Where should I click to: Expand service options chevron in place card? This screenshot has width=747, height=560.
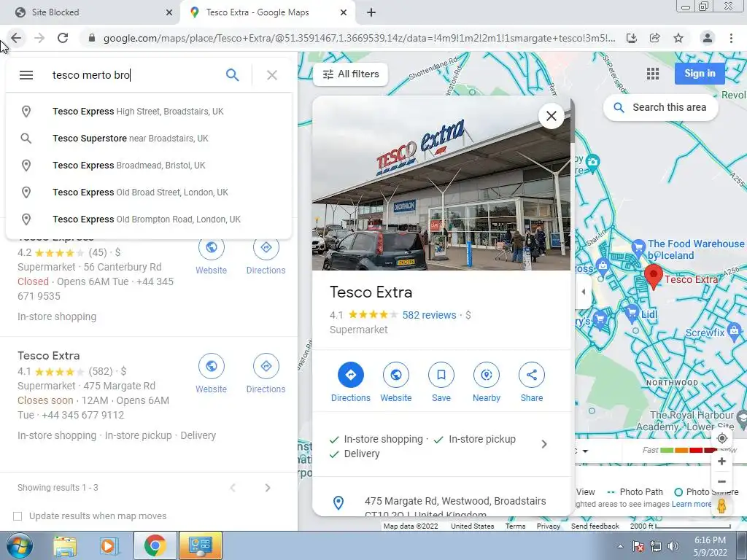click(x=544, y=444)
